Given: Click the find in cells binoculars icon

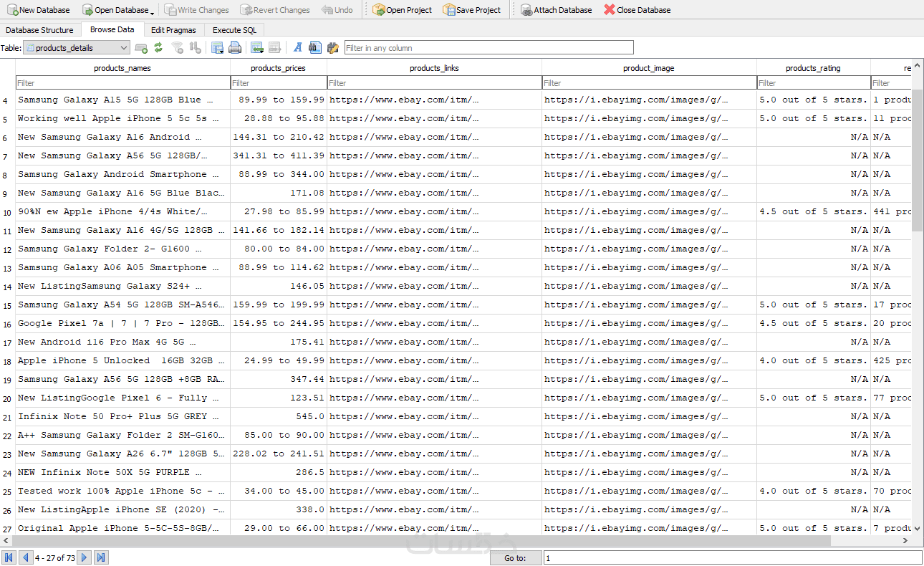Looking at the screenshot, I should click(315, 48).
